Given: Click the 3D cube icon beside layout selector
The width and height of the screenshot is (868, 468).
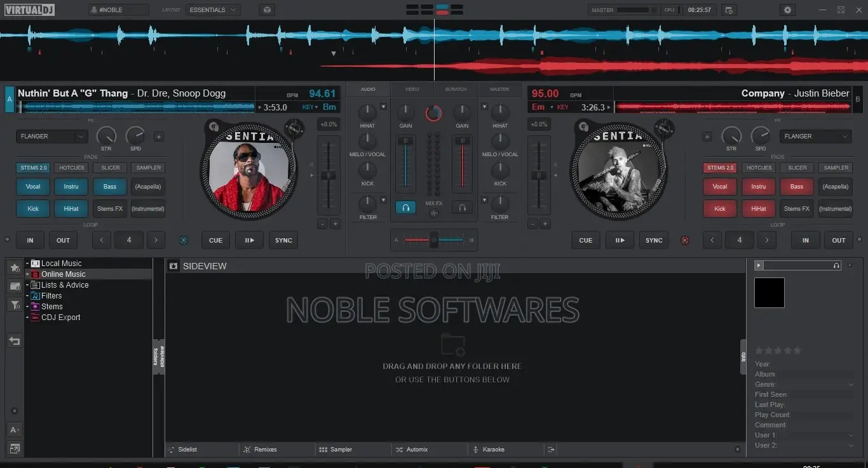Looking at the screenshot, I should coord(267,10).
